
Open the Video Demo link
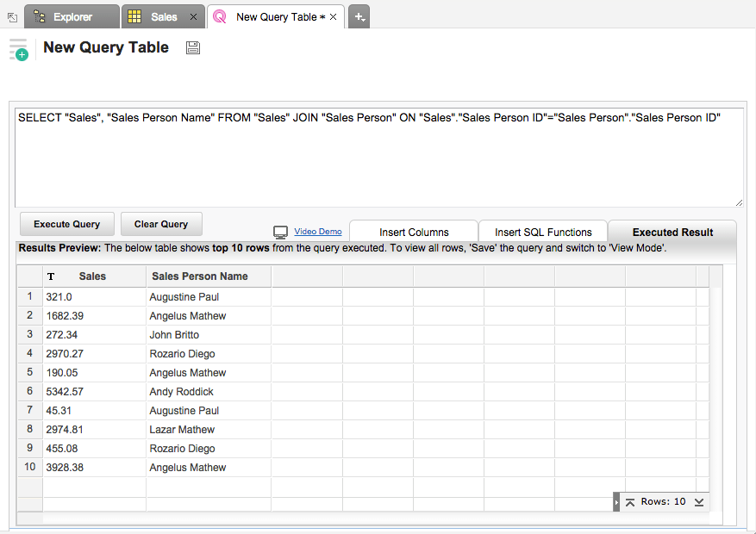[x=317, y=231]
